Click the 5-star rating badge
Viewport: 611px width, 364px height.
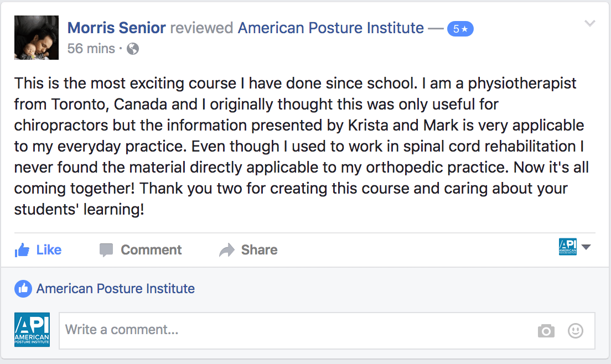tap(460, 29)
